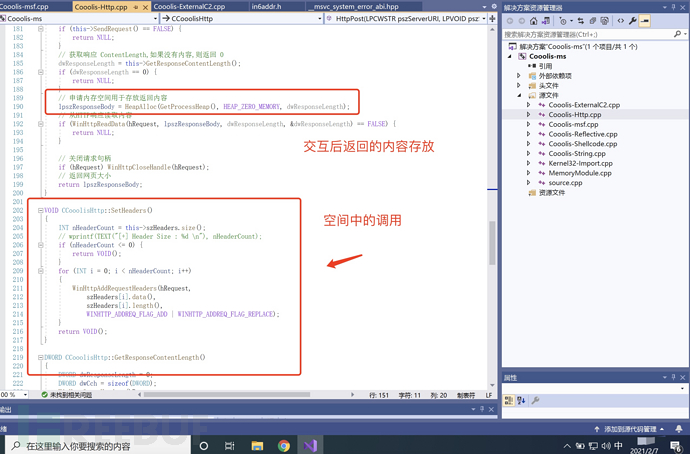Screen dimensions: 690x454
Task: Toggle the preview selected items button
Action: pos(645,20)
